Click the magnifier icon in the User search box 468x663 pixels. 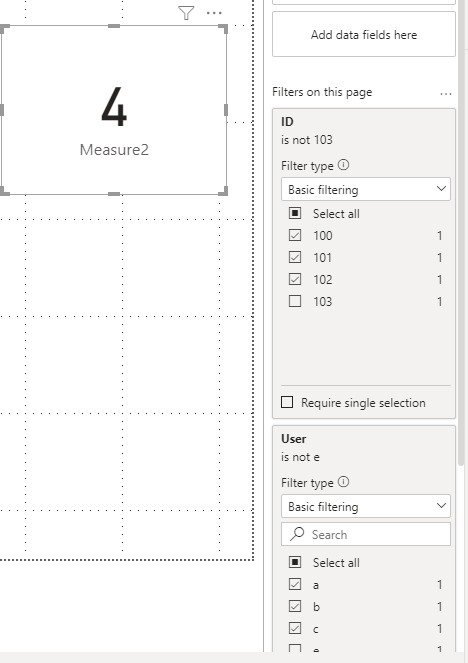pyautogui.click(x=297, y=534)
